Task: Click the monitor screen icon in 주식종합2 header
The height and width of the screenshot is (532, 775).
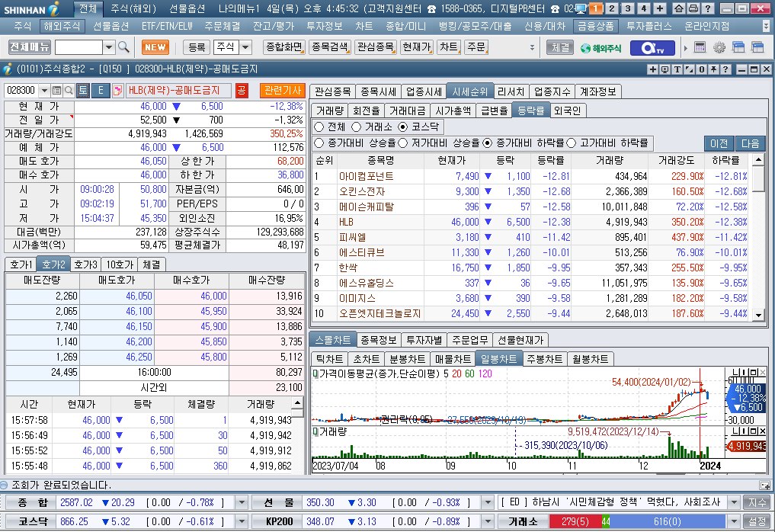Action: coord(665,69)
